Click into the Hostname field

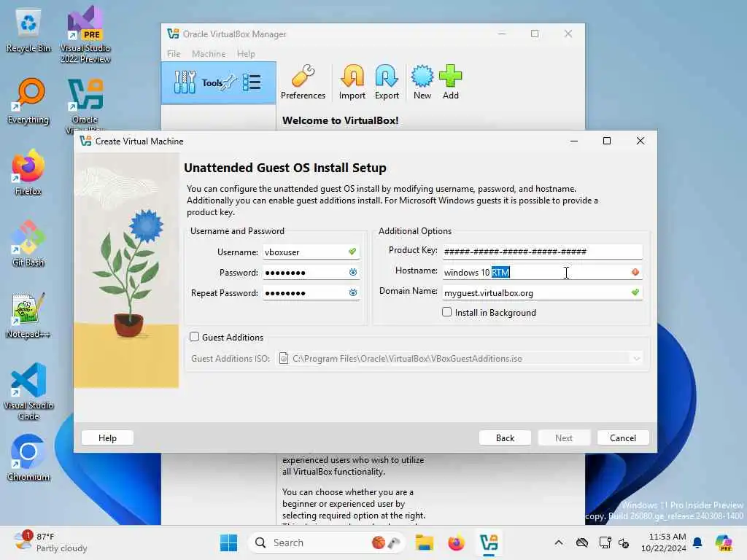[543, 272]
